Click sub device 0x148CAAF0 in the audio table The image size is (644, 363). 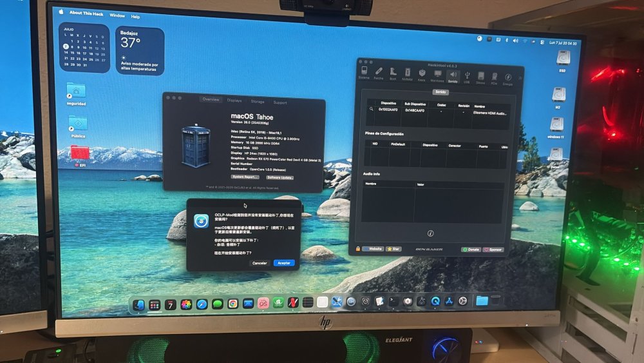414,111
